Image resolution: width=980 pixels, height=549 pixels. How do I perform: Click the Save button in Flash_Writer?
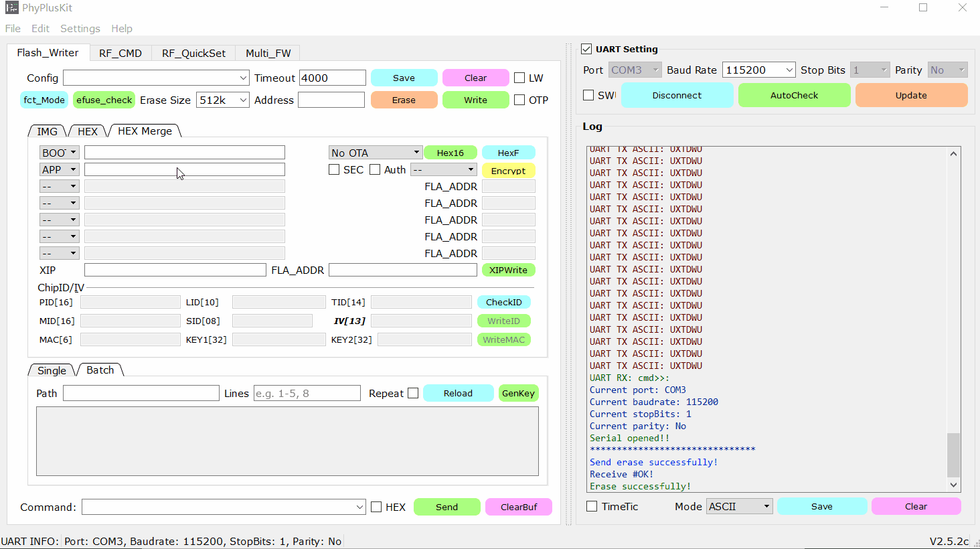click(404, 78)
